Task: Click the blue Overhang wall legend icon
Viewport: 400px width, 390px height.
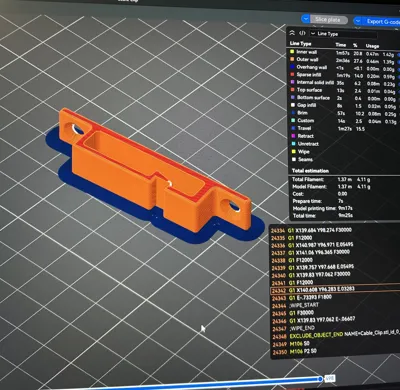Action: tap(292, 67)
